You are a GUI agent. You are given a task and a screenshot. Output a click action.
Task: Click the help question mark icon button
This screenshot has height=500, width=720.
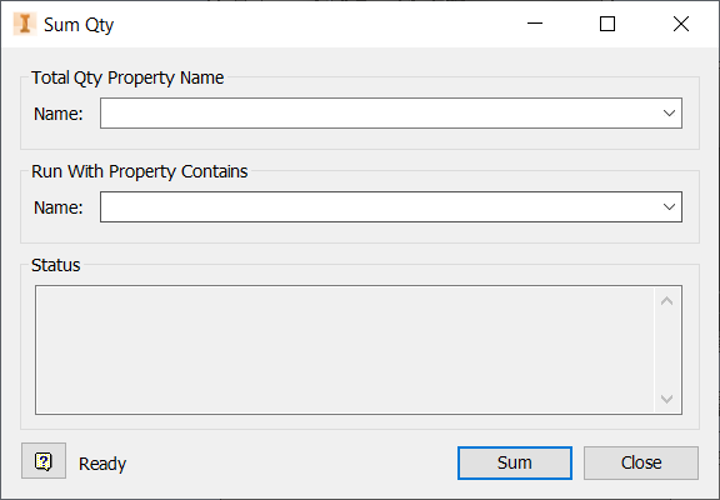43,462
